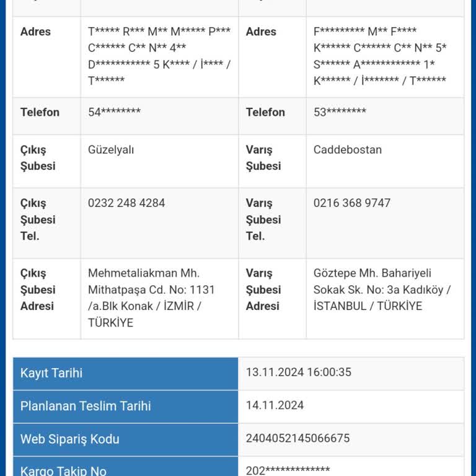476x476 pixels.
Task: Click the masked recipient address starting F*********
Action: tap(379, 56)
